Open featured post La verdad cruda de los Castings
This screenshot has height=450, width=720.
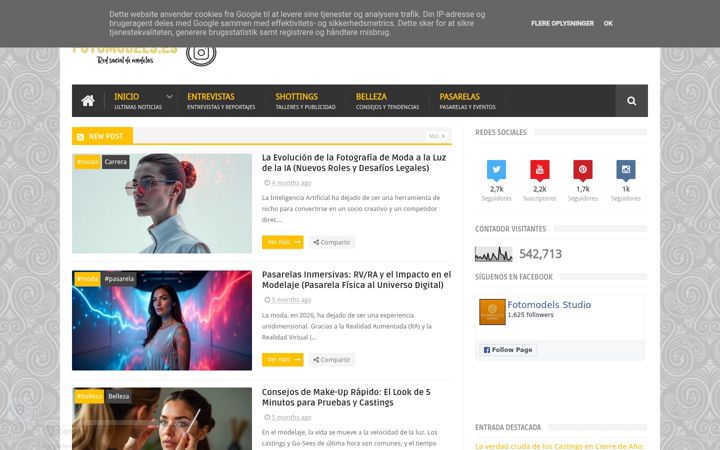pos(559,446)
